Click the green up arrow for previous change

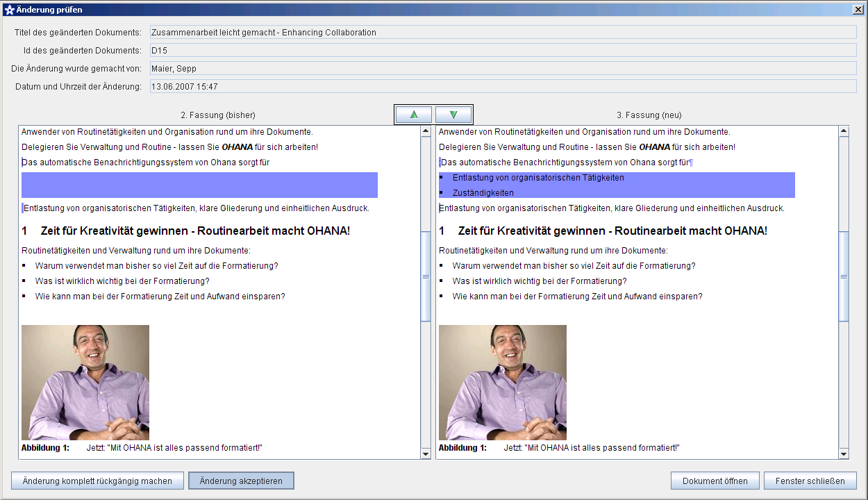[x=414, y=115]
